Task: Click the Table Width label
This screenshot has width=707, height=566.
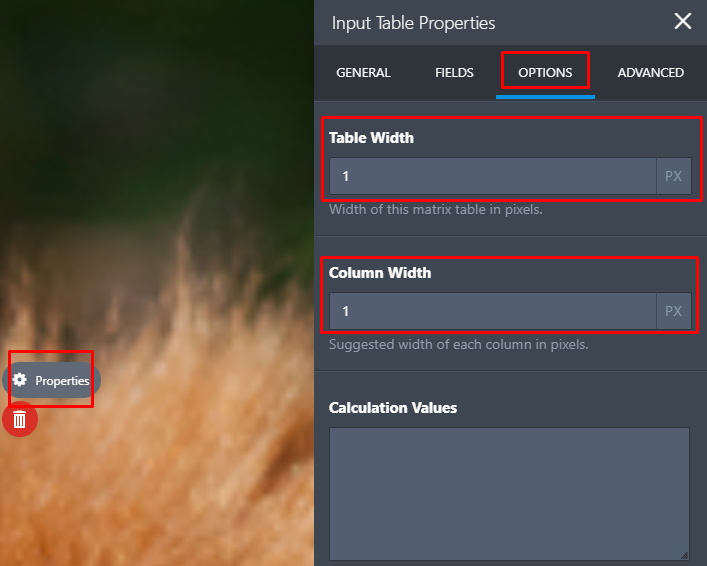Action: click(x=371, y=138)
